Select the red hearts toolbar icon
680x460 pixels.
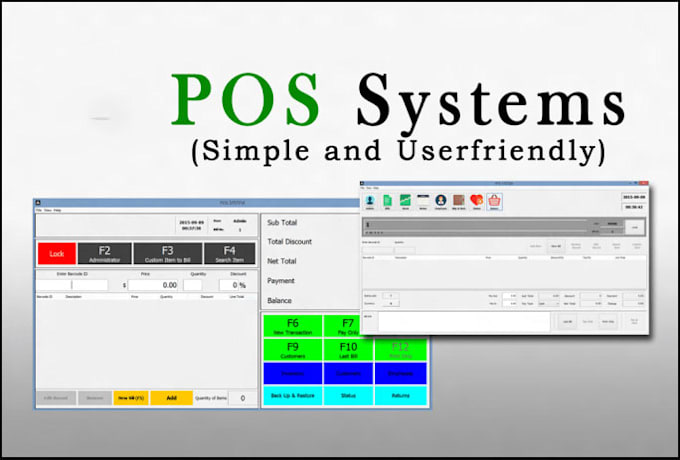click(477, 202)
